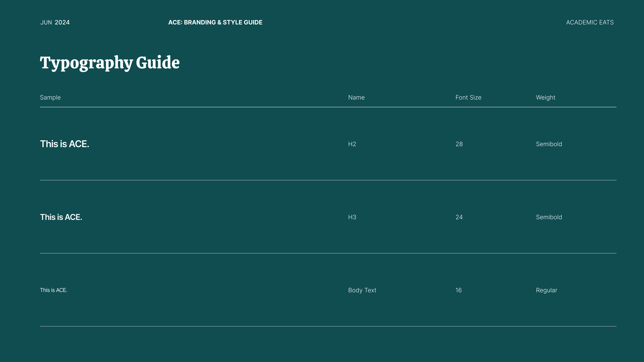644x362 pixels.
Task: Select the H3 sample 'This is ACE.'
Action: coord(61,217)
